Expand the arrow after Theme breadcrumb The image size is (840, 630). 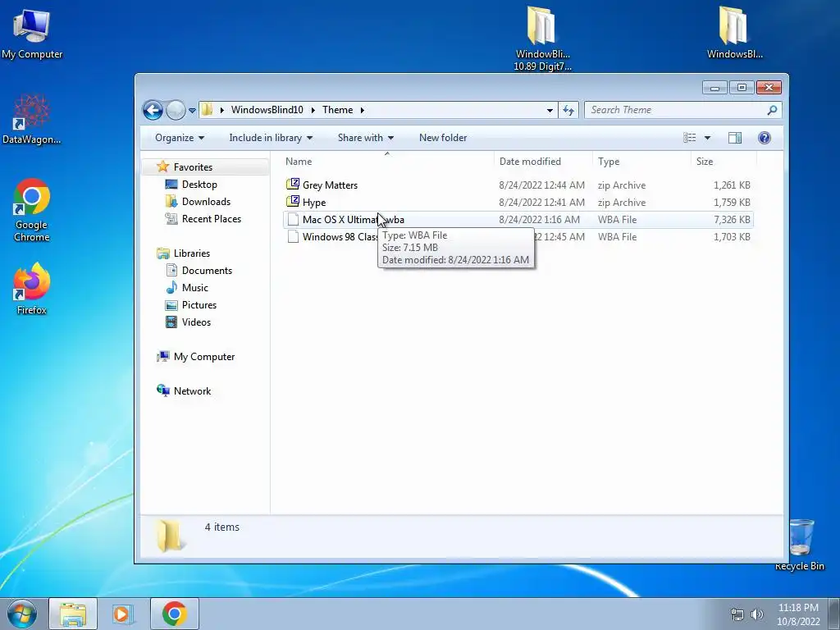363,110
